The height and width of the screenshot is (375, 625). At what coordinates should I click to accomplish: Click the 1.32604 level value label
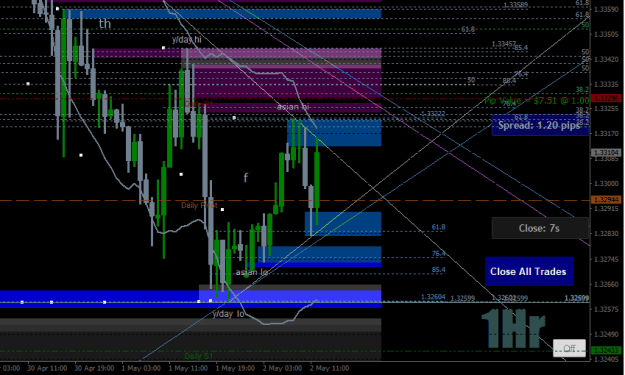click(x=433, y=297)
